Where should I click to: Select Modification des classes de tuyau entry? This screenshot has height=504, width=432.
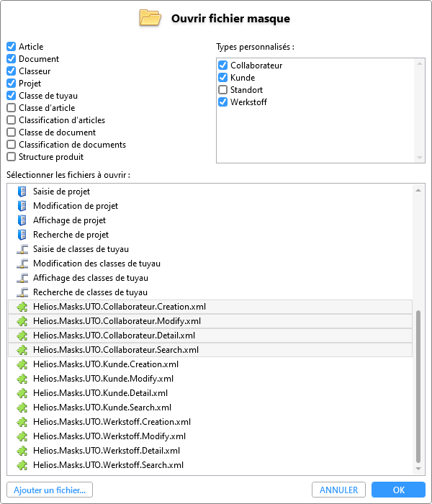point(210,264)
